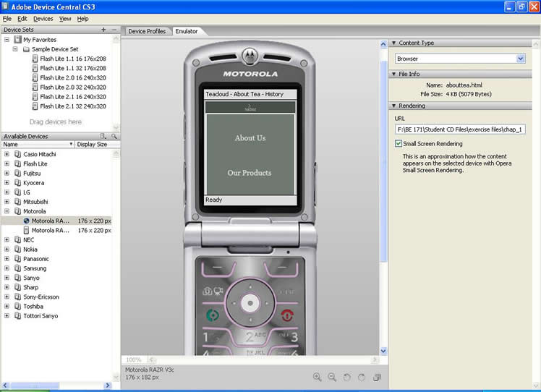This screenshot has height=392, width=541.
Task: Click the left soft key on phone
Action: coord(218,268)
